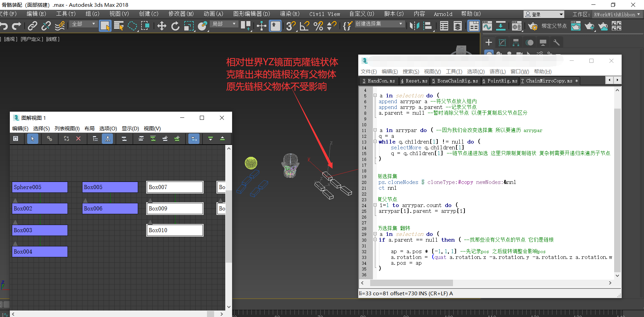The height and width of the screenshot is (317, 644).
Task: Open the Utilities wrench panel
Action: [556, 42]
